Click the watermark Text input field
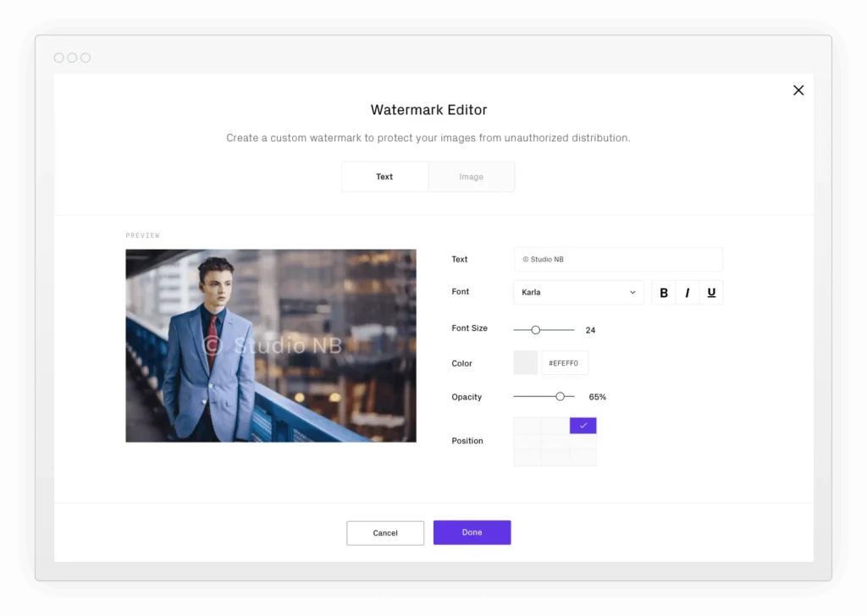The width and height of the screenshot is (867, 616). [618, 260]
